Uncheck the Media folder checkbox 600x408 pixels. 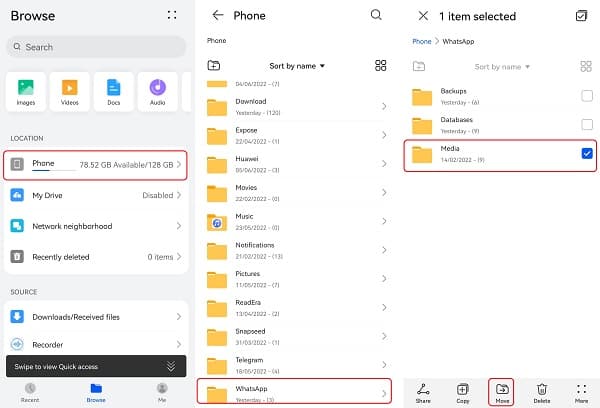click(x=587, y=153)
